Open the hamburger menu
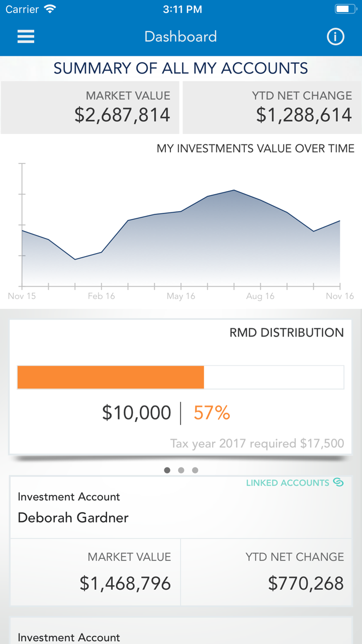The image size is (362, 644). 26,37
